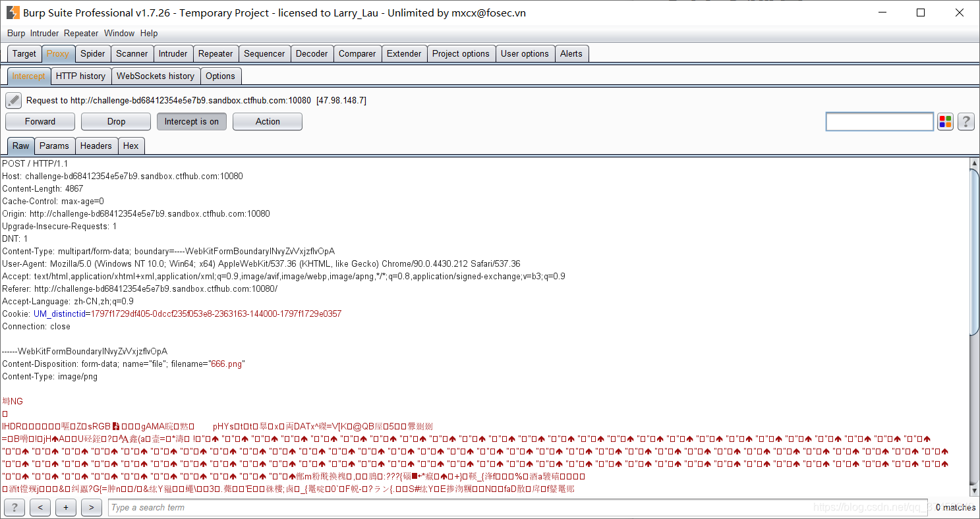Open the Repeater menu
The image size is (980, 519).
[x=81, y=33]
